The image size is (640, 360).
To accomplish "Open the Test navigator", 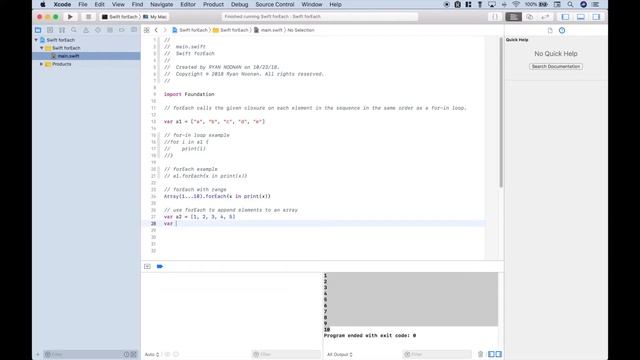I will pyautogui.click(x=98, y=30).
